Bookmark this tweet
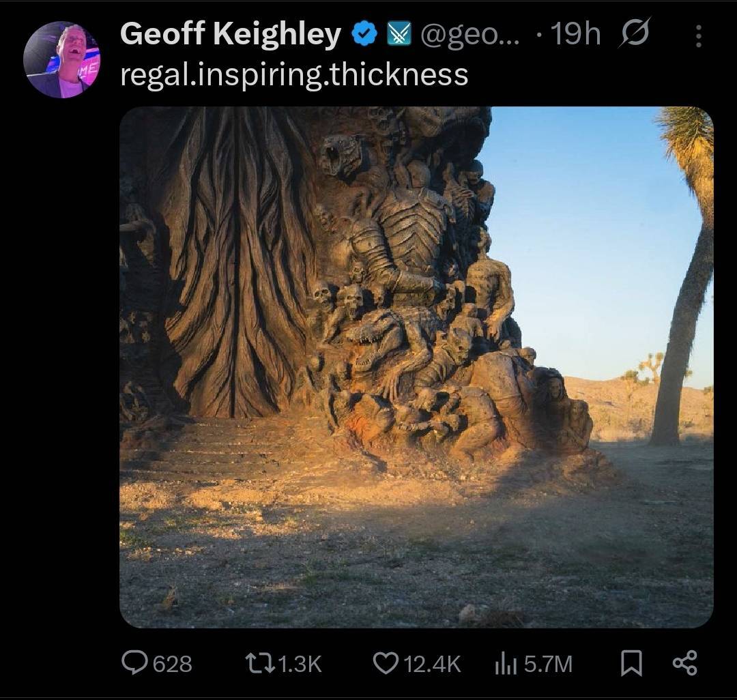Screen dimensions: 737x700 tap(631, 663)
